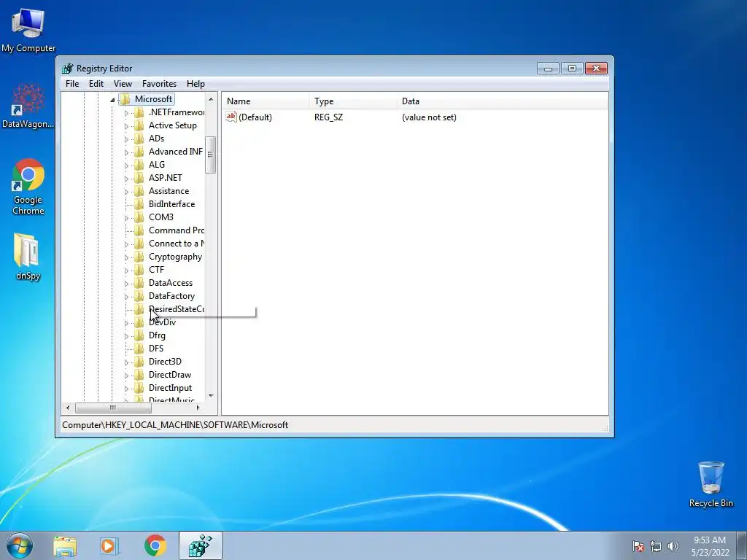Expand the DirectInput key

pos(126,389)
